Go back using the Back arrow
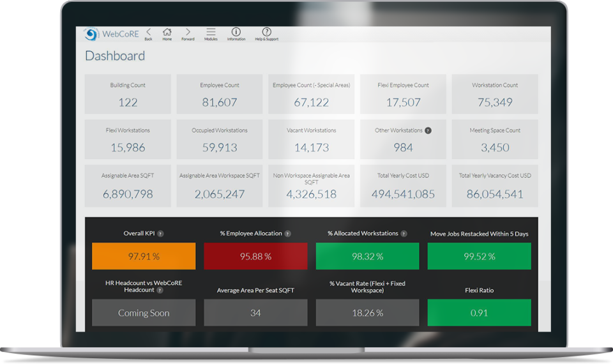The width and height of the screenshot is (613, 364). (x=149, y=34)
